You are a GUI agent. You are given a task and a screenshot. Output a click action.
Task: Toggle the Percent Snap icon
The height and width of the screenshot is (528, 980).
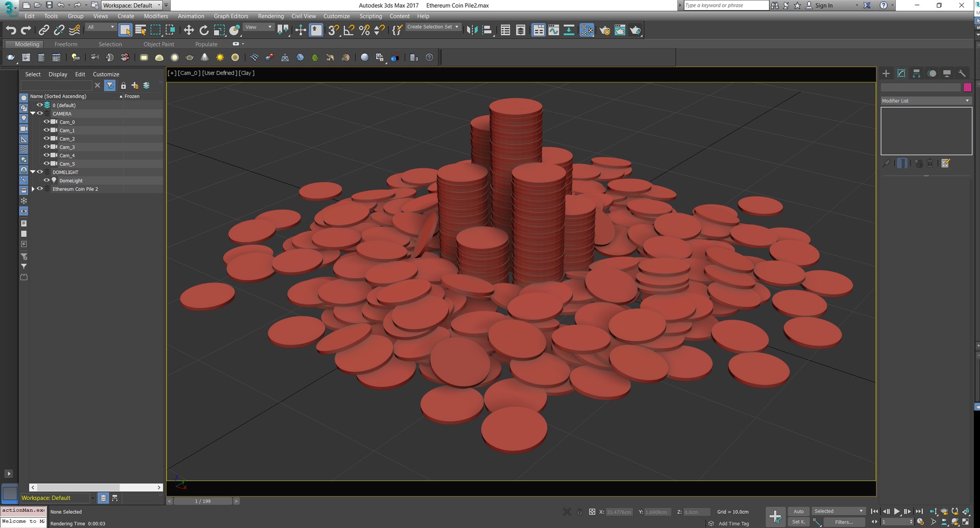point(364,31)
